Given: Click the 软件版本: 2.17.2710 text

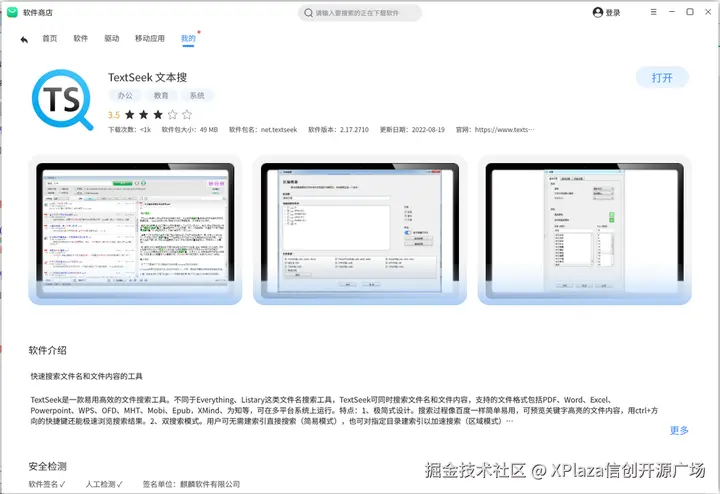Looking at the screenshot, I should (338, 130).
